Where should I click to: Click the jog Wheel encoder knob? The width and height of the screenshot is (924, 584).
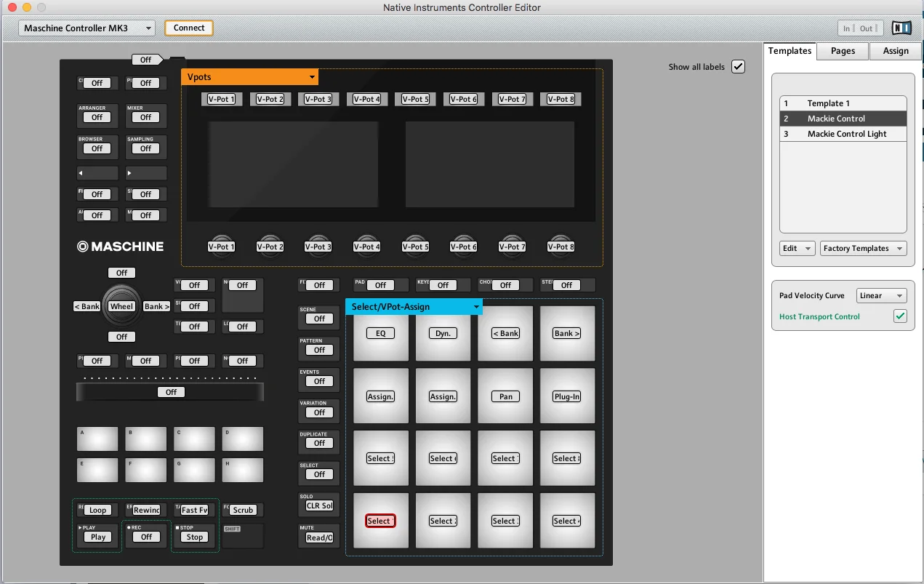pos(121,306)
